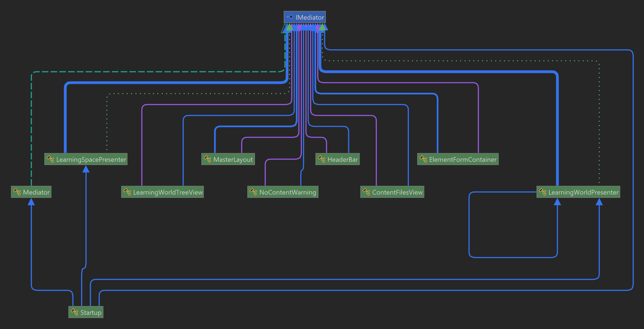Select the ContentFilesView node

pyautogui.click(x=397, y=192)
